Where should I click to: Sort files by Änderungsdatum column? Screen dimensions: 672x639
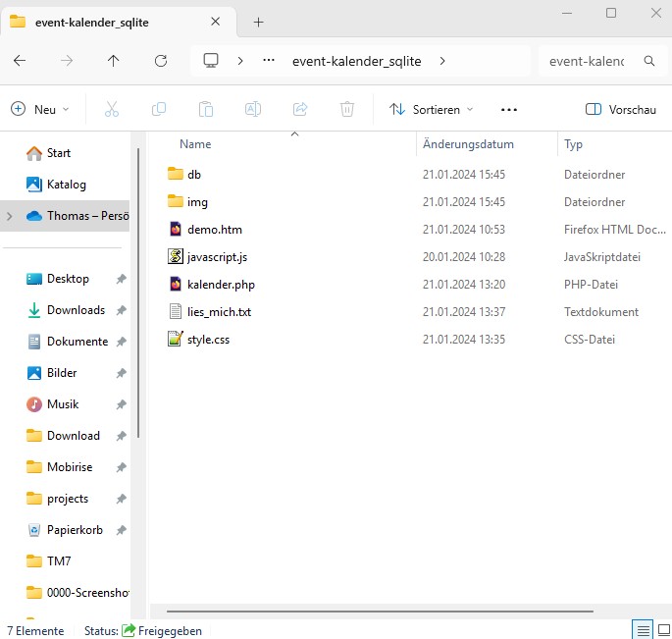tap(468, 144)
